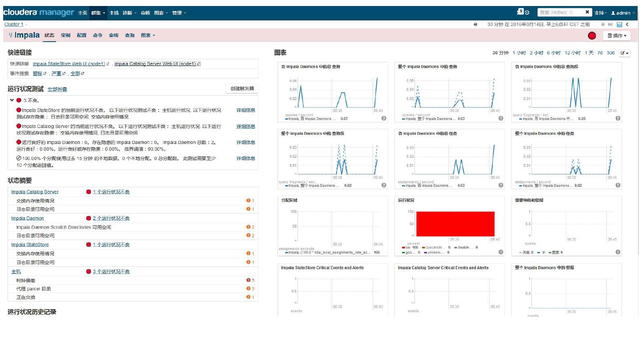Screen dimensions: 644x338
Task: Click the red status dot beside 3 不良
Action: click(18, 100)
